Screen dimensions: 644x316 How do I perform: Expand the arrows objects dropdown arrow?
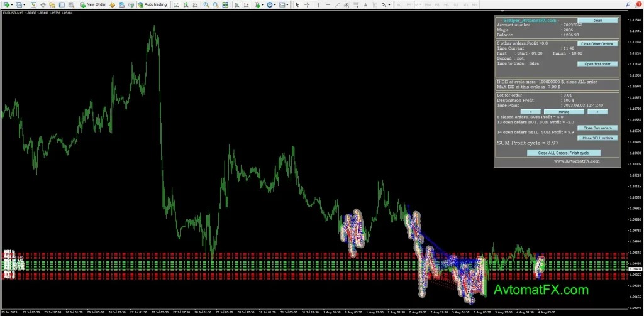389,5
